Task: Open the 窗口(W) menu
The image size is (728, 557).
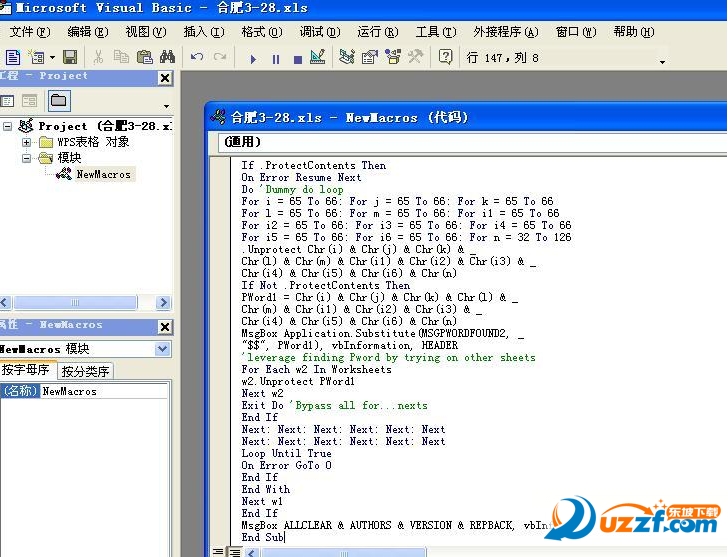Action: click(576, 32)
